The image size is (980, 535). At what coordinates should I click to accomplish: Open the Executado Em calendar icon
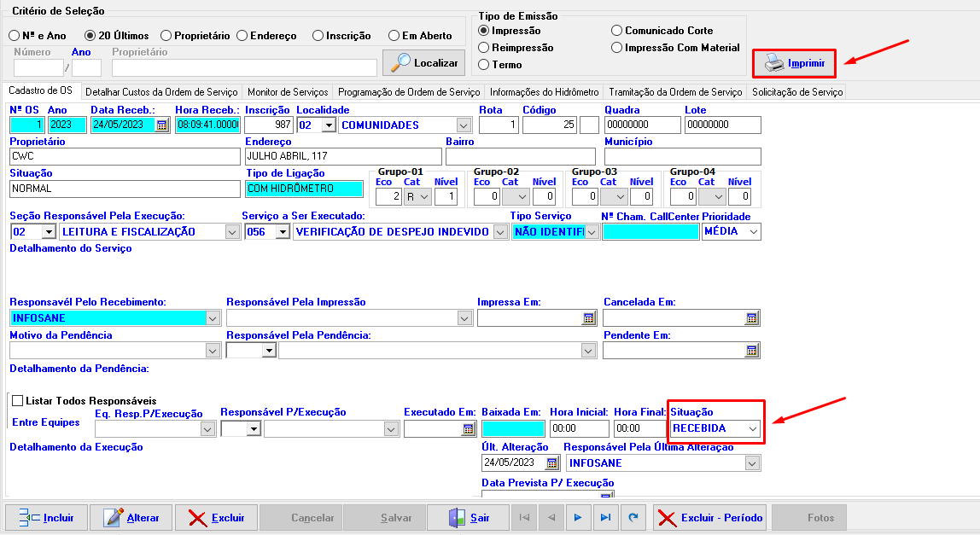point(469,429)
